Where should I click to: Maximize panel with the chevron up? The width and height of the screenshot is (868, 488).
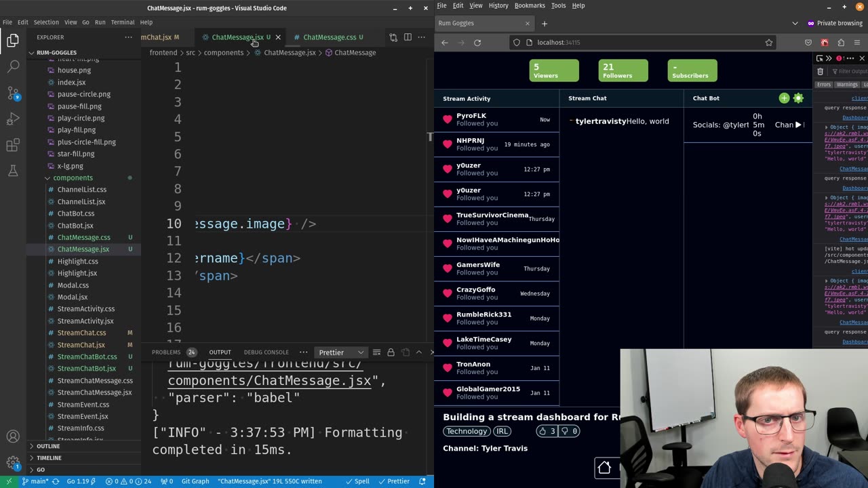point(419,352)
